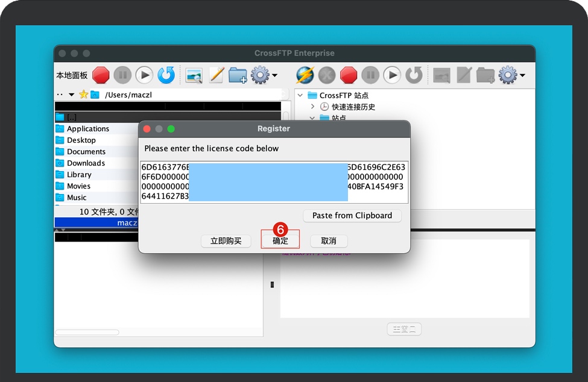Image resolution: width=588 pixels, height=382 pixels.
Task: Click the license code text field
Action: 274,182
